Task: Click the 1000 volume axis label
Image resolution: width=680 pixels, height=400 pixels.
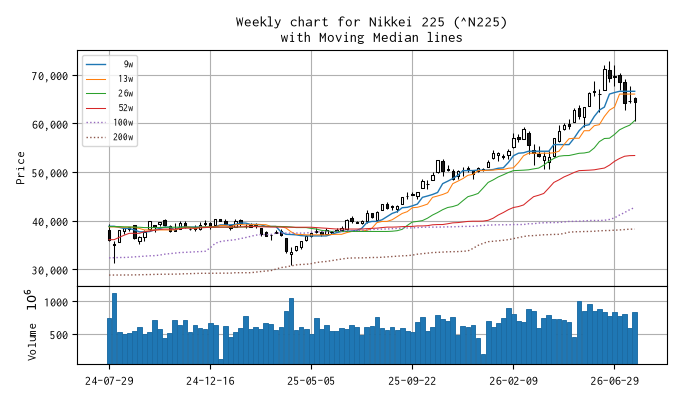Action: coord(57,302)
